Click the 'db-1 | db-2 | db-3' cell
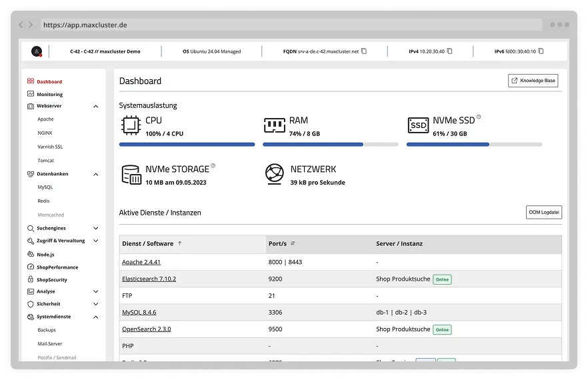This screenshot has height=380, width=588. coord(401,312)
